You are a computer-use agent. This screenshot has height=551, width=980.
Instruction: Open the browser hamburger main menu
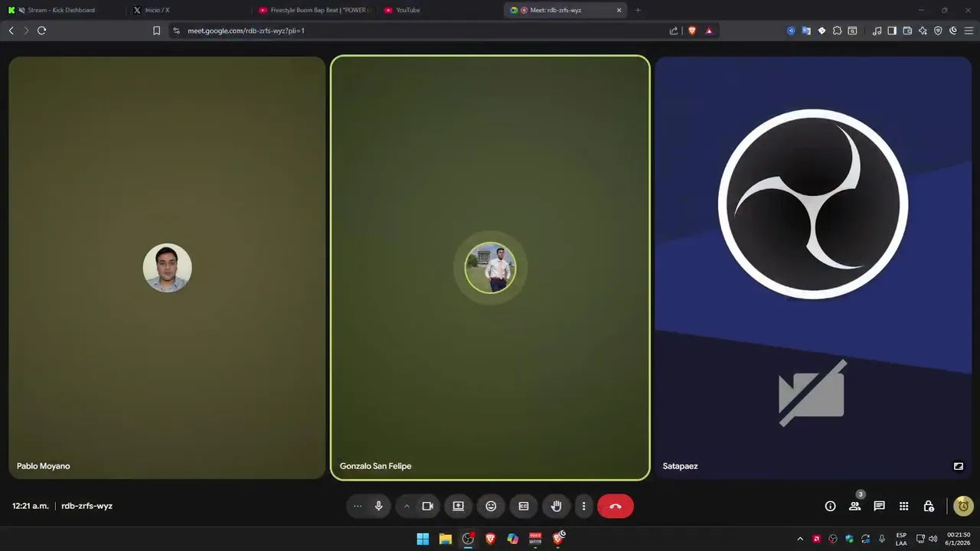click(969, 31)
